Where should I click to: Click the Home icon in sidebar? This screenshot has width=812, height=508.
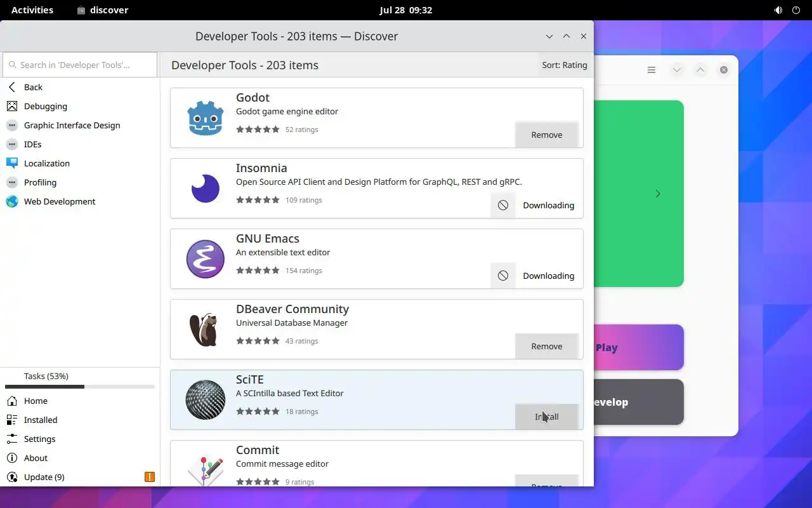(x=12, y=401)
